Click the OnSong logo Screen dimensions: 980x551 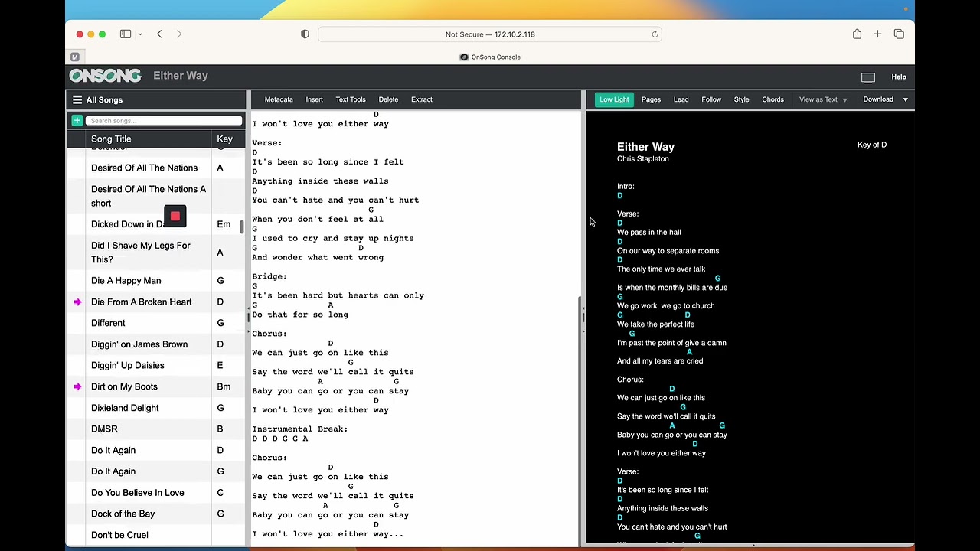click(x=106, y=76)
